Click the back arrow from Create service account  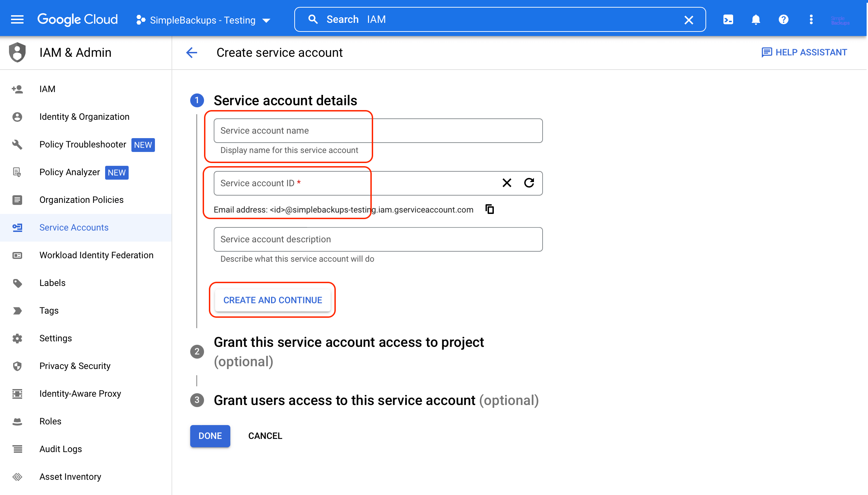click(192, 53)
